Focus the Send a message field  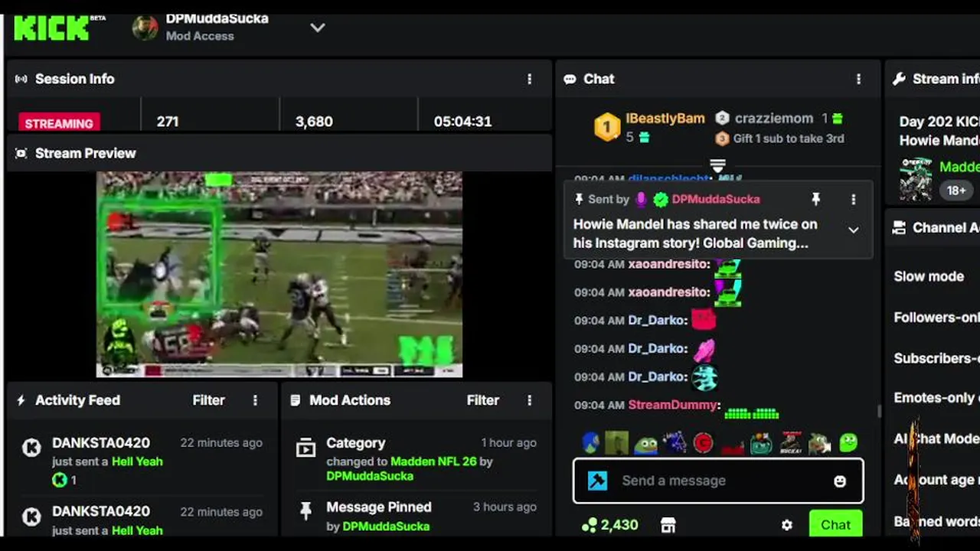tap(718, 481)
